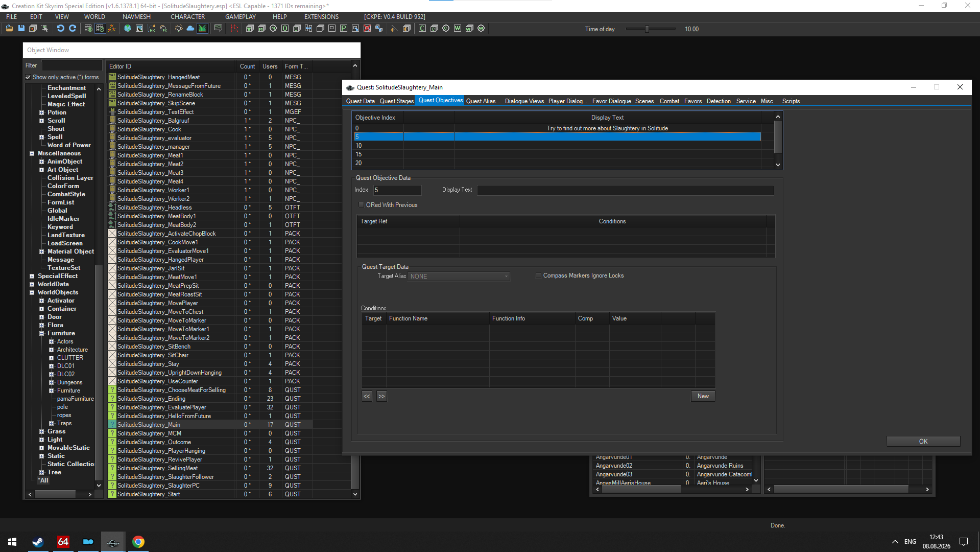The image size is (980, 552).
Task: Focus the Object Window Filter field
Action: (x=72, y=65)
